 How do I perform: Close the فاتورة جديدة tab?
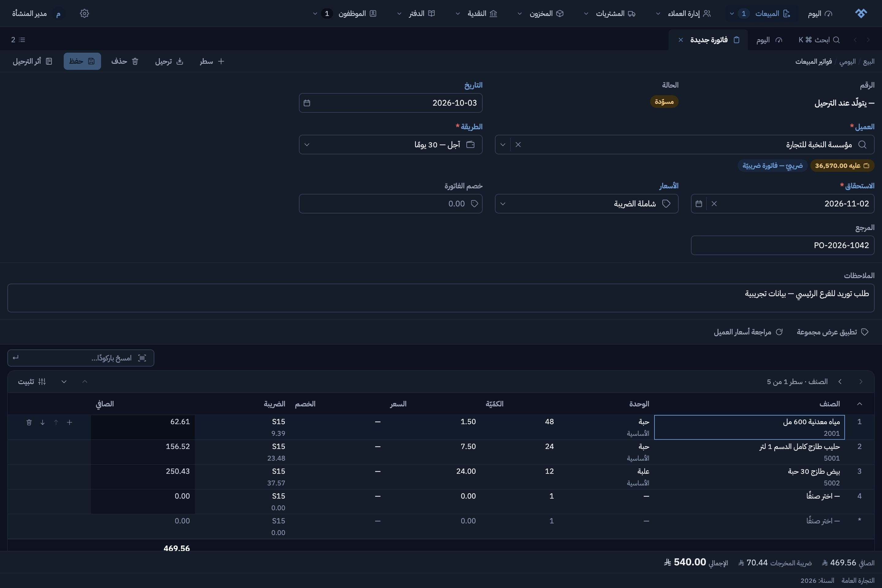coord(680,40)
